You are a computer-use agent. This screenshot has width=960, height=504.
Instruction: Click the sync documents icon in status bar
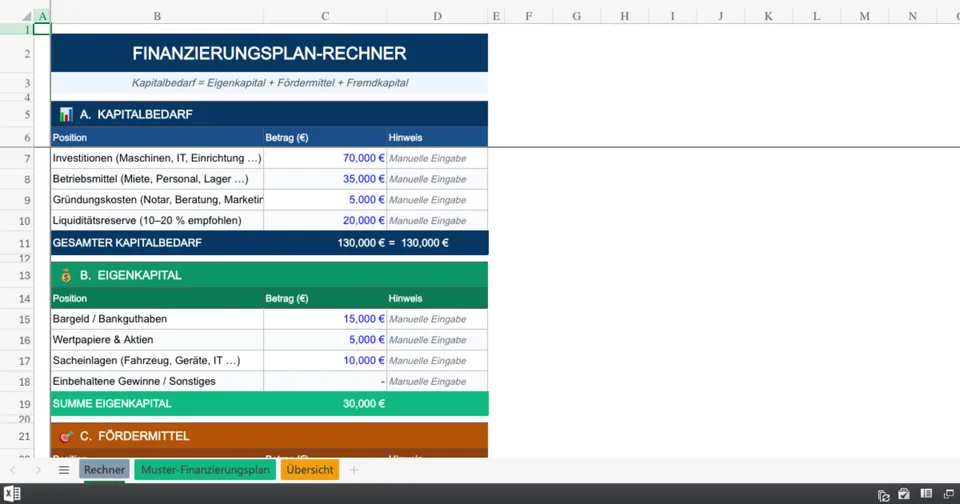coord(883,495)
